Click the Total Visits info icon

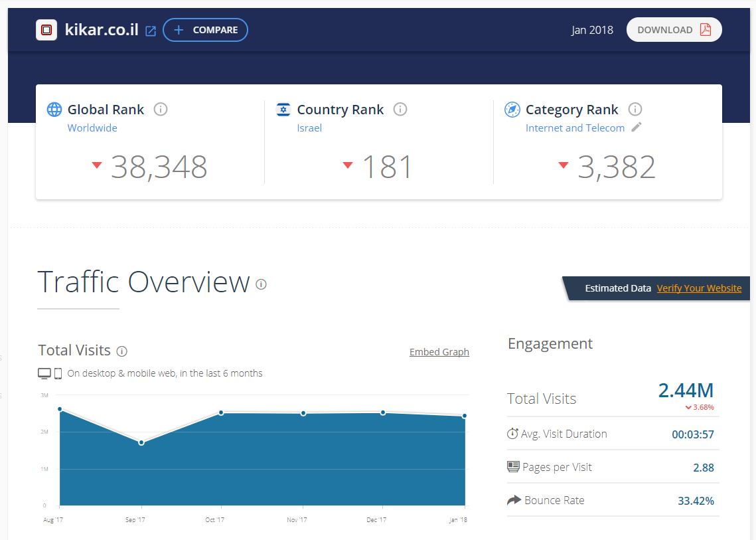pos(121,351)
